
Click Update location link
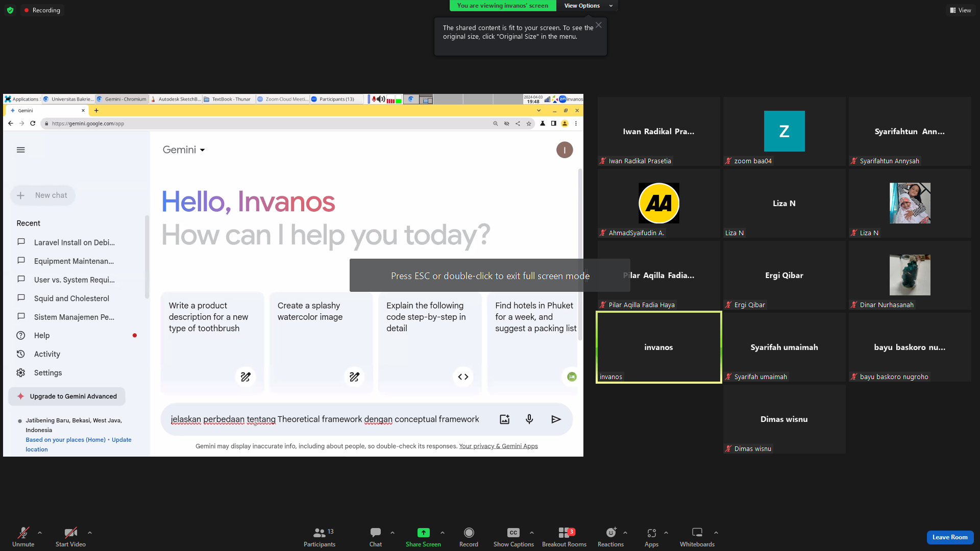(x=79, y=444)
